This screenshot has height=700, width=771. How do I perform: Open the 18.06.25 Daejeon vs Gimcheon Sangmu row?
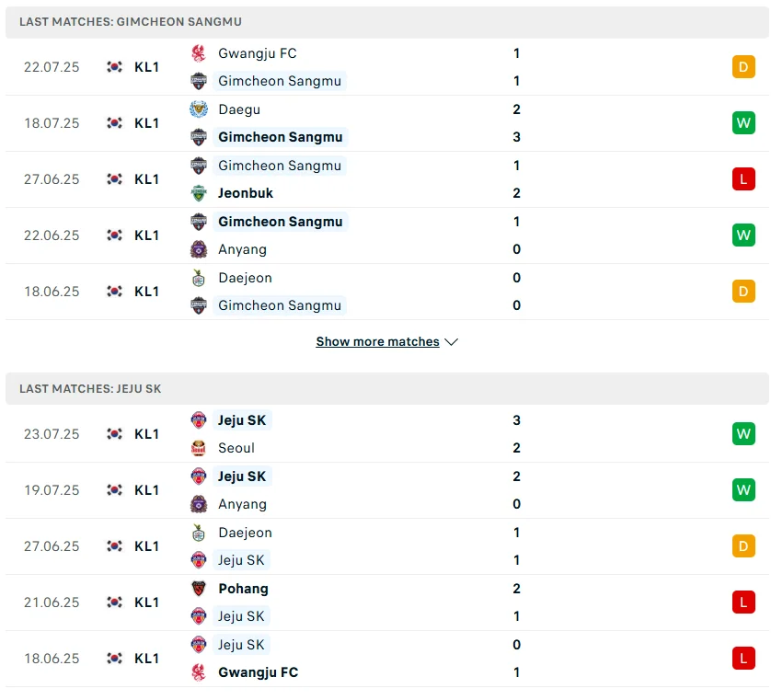(386, 292)
